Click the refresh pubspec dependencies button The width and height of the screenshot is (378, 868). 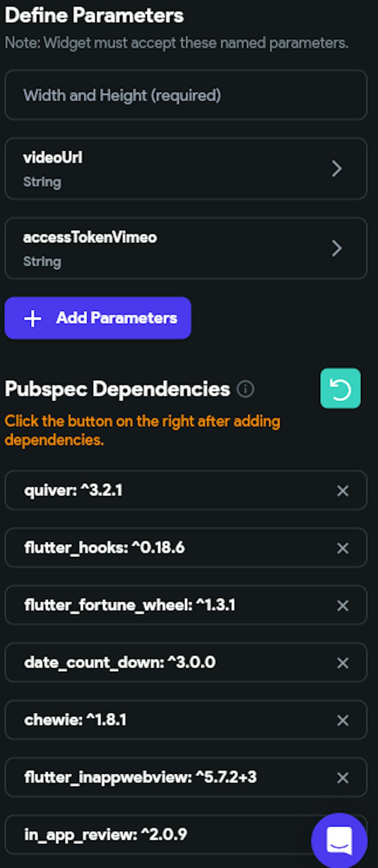pyautogui.click(x=340, y=389)
